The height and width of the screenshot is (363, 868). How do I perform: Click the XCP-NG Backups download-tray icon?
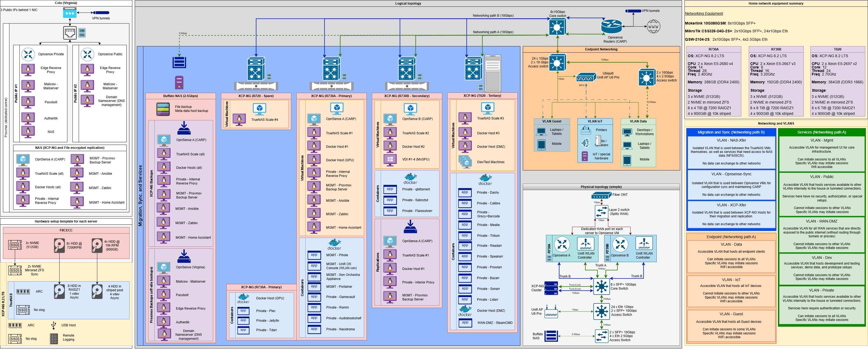tap(184, 128)
